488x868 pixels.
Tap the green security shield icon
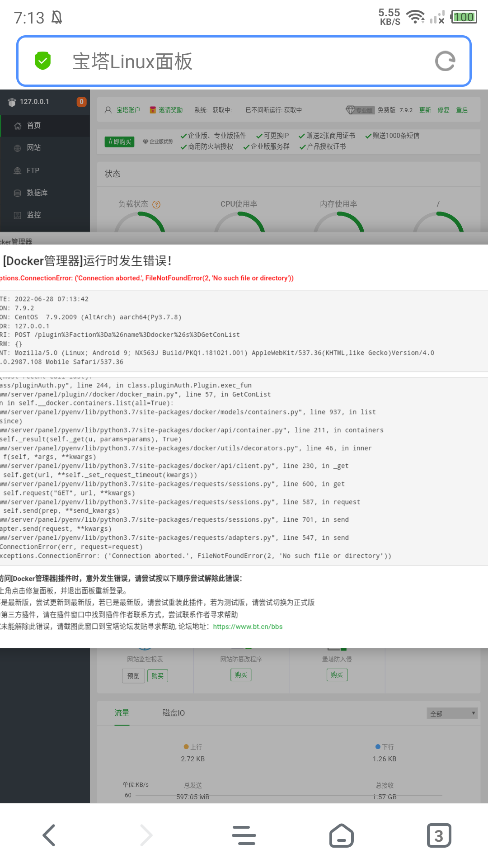coord(43,61)
